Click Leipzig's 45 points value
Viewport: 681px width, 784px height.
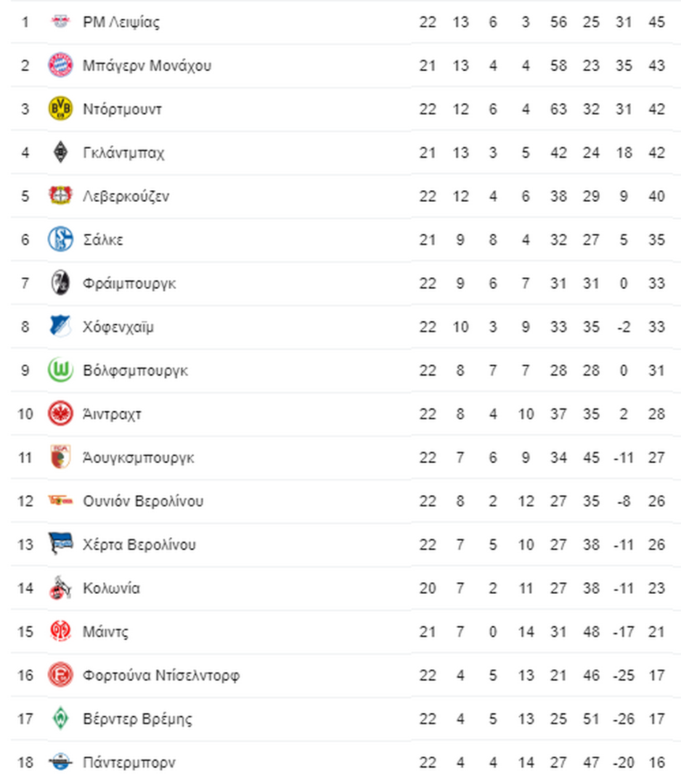point(656,22)
